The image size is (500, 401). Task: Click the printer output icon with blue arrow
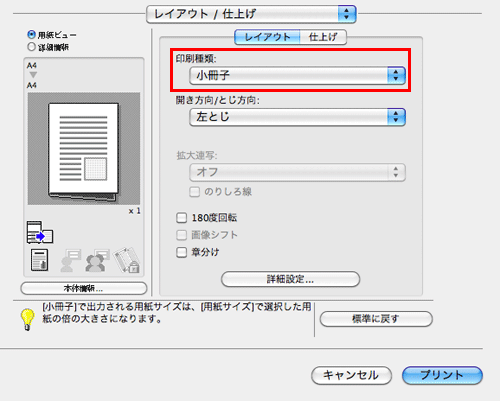(40, 232)
